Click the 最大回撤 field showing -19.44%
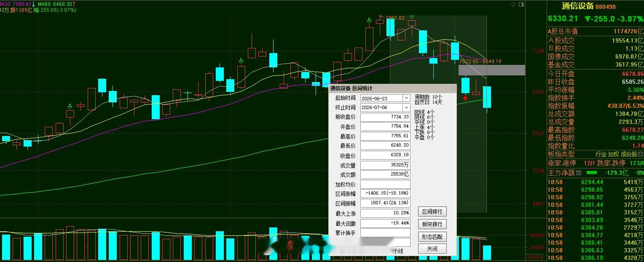Image resolution: width=644 pixels, height=262 pixels. tap(385, 223)
